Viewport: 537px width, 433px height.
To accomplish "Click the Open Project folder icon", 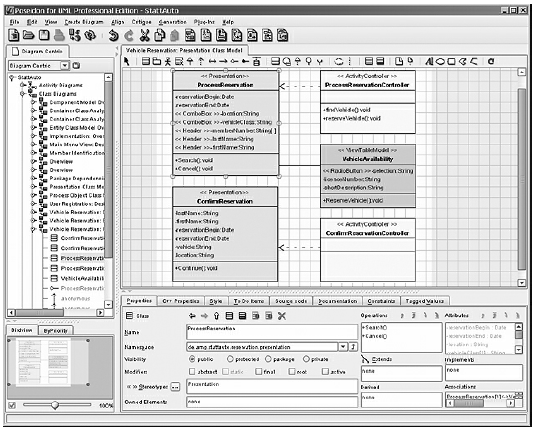I will tap(28, 35).
